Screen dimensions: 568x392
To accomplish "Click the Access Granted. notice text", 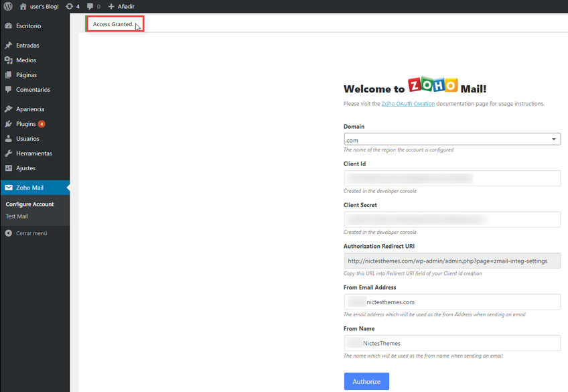I will (x=113, y=24).
